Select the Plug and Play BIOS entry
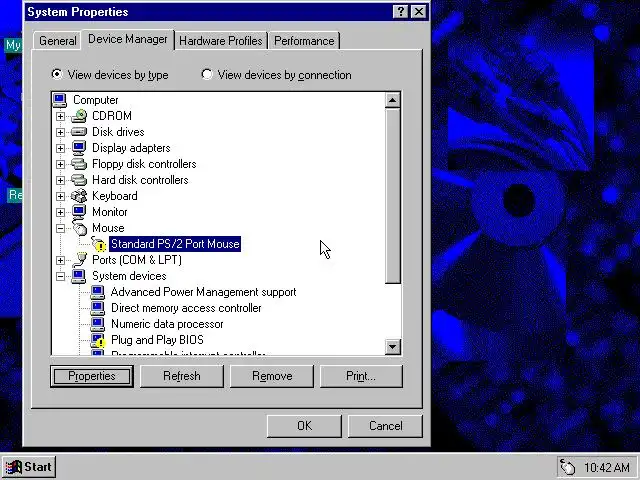 click(157, 340)
